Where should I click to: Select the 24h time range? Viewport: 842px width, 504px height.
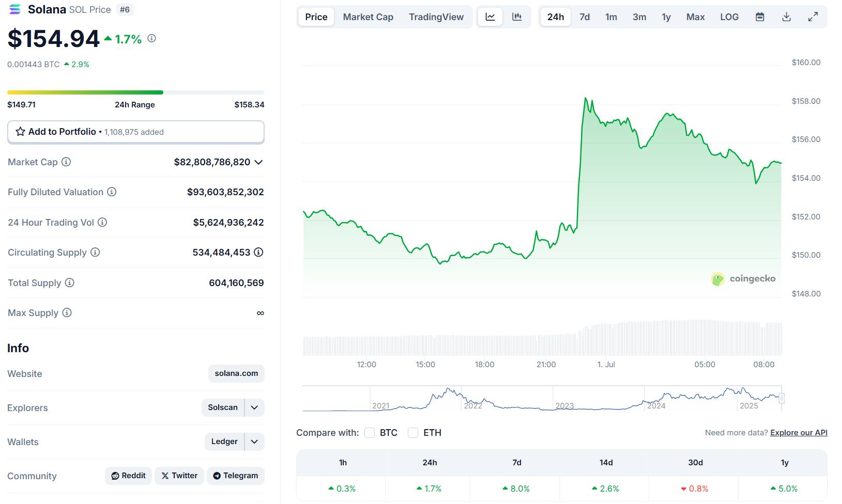(556, 17)
